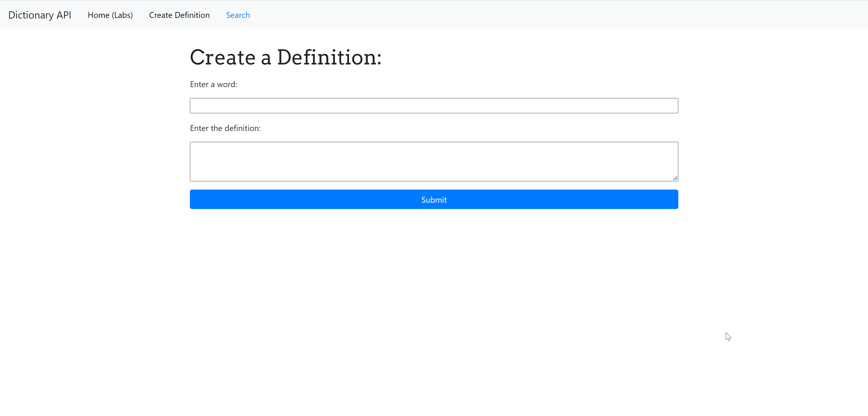
Task: Go to Home (Labs) page
Action: coord(110,15)
